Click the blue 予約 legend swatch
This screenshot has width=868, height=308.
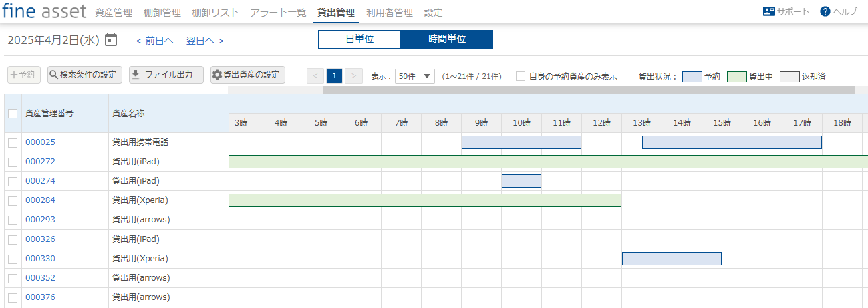[692, 76]
